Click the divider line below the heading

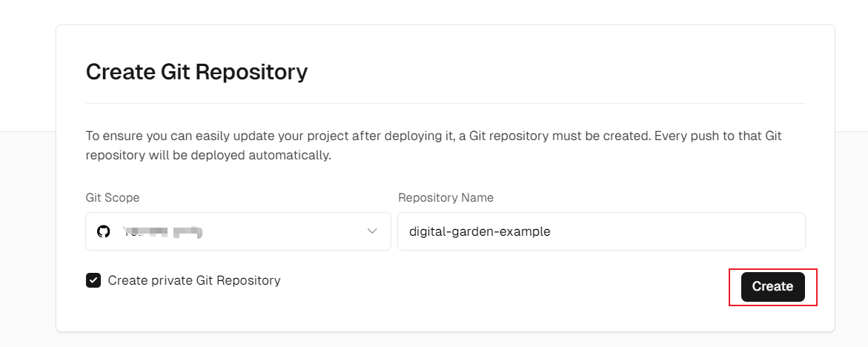(445, 103)
